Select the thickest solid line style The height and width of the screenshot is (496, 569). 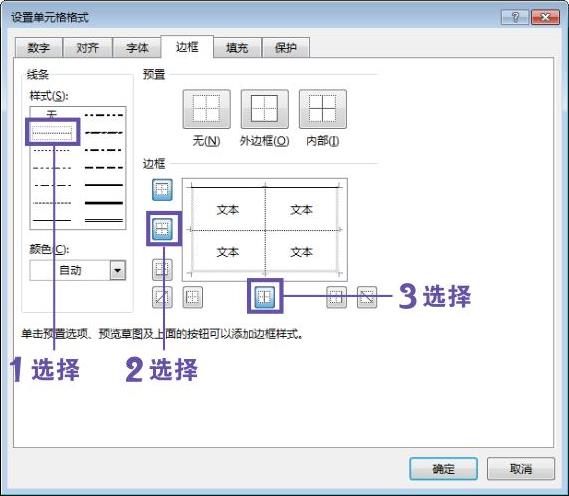coord(104,203)
